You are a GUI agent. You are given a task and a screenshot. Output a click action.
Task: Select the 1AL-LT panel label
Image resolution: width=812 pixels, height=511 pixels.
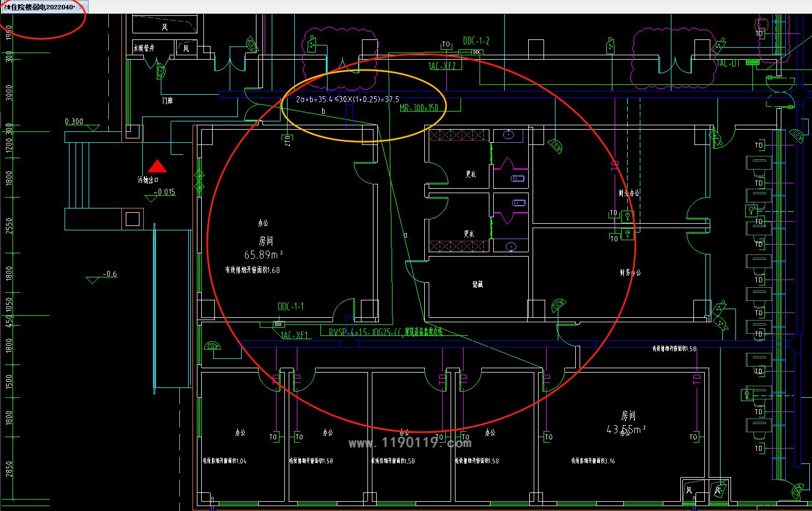(728, 63)
